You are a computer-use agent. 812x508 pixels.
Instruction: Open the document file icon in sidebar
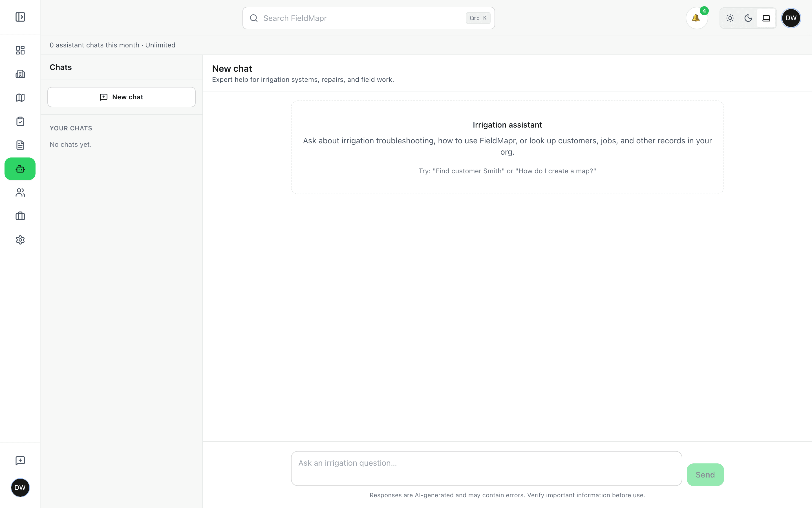20,145
